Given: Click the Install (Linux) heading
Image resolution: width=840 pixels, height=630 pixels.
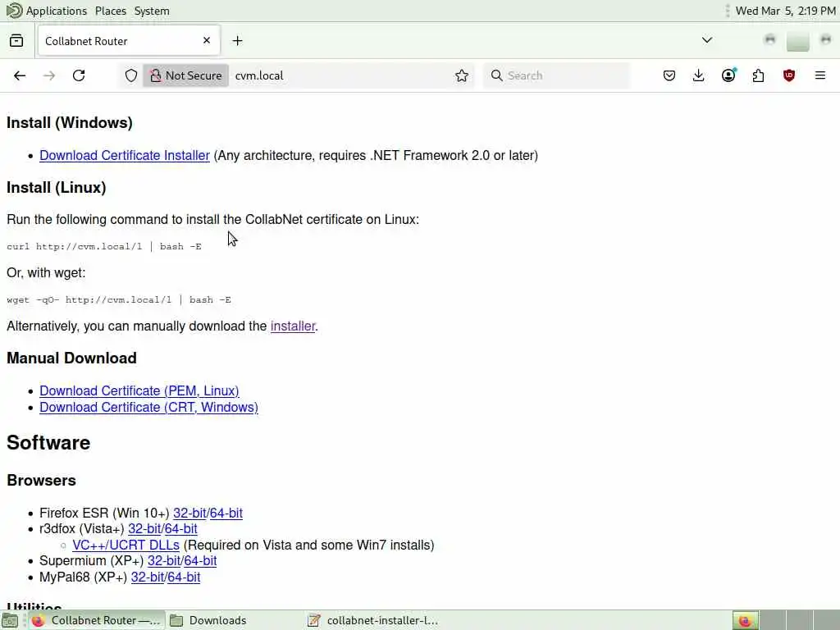Looking at the screenshot, I should pyautogui.click(x=57, y=188).
